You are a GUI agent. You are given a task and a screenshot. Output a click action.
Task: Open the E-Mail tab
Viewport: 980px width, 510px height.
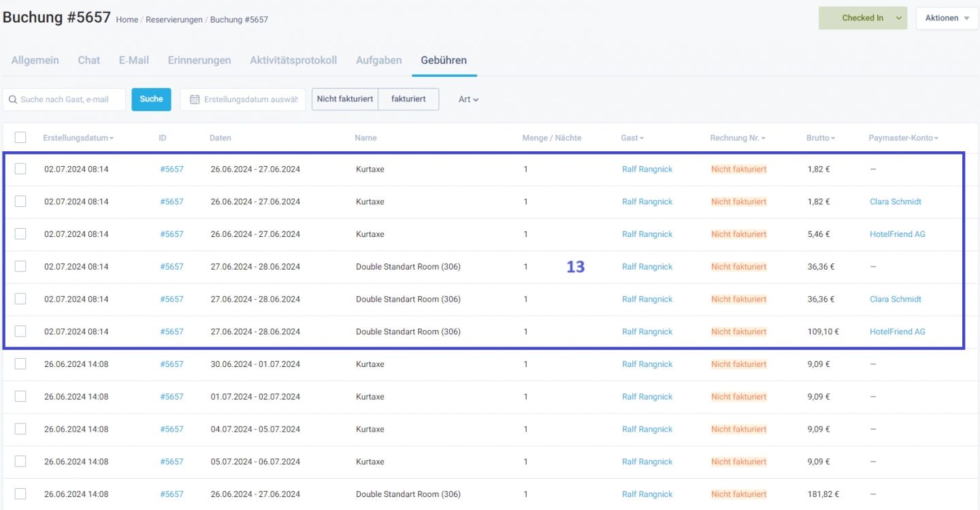(x=134, y=60)
